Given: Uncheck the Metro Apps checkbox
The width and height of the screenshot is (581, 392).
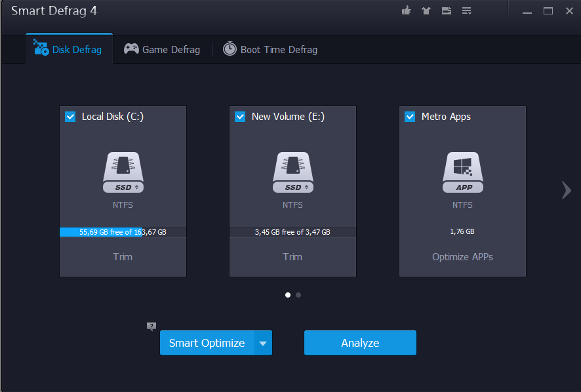Looking at the screenshot, I should 410,117.
